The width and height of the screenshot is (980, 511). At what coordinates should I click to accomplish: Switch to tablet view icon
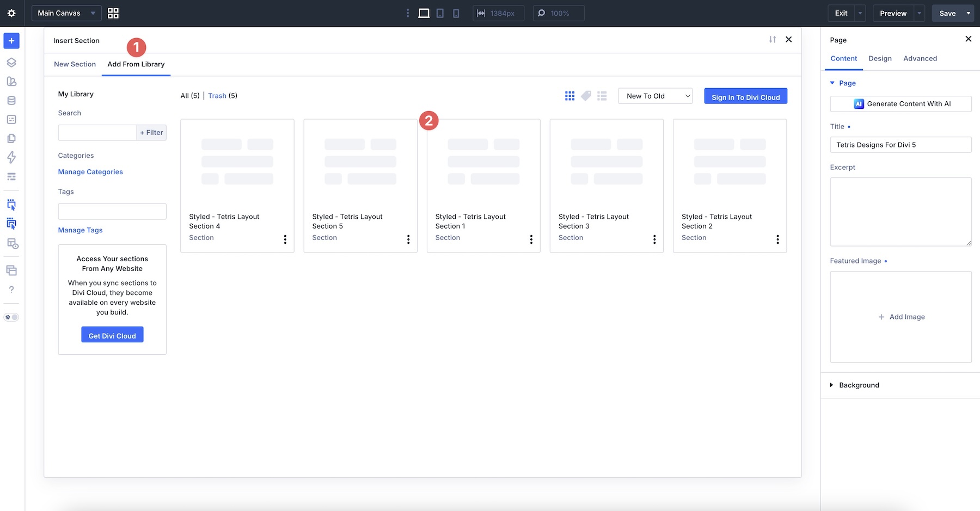440,13
